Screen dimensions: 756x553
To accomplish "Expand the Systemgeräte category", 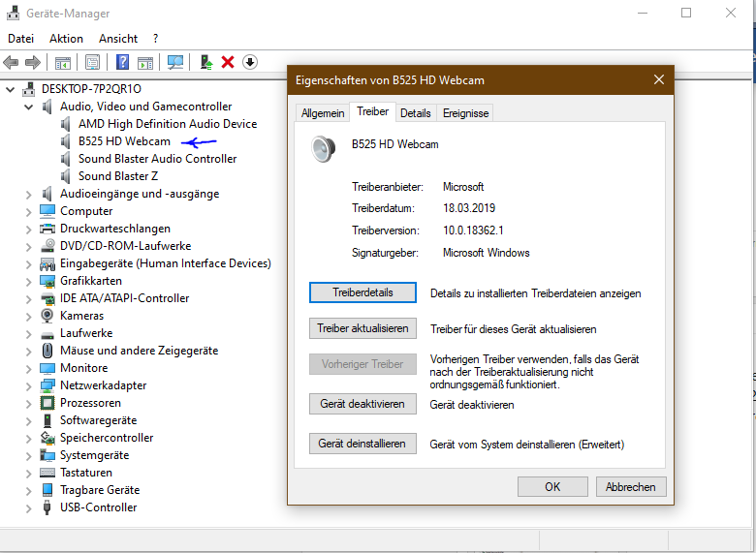I will 28,456.
